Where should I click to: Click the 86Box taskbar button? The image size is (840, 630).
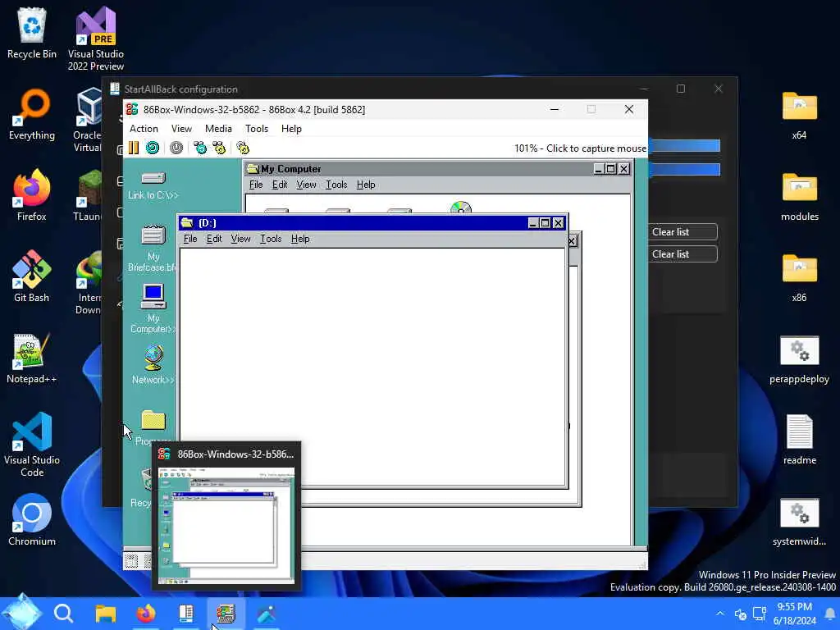click(x=226, y=613)
